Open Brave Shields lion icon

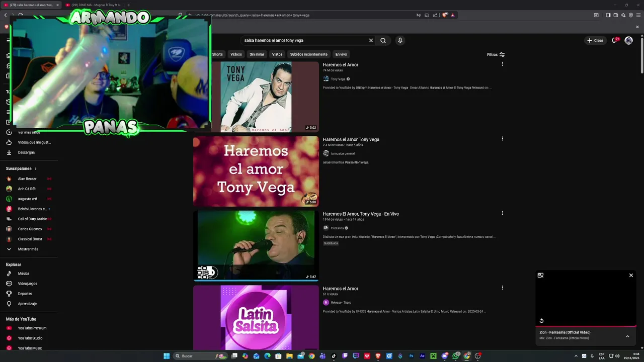pos(444,15)
